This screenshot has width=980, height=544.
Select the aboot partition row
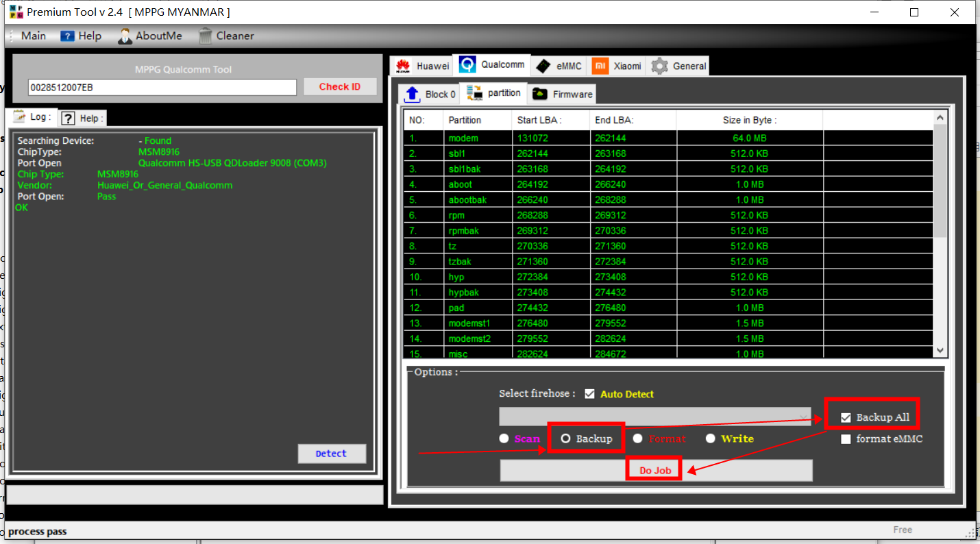668,184
